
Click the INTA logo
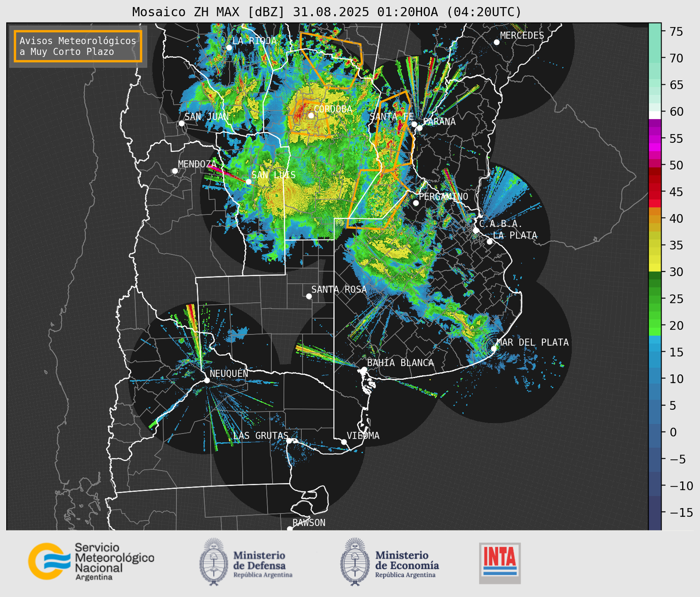[x=500, y=563]
